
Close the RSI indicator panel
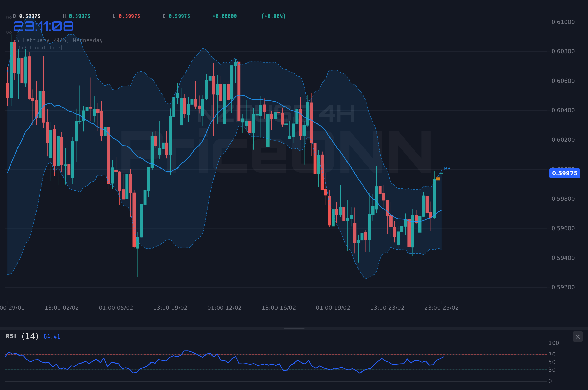(x=578, y=336)
